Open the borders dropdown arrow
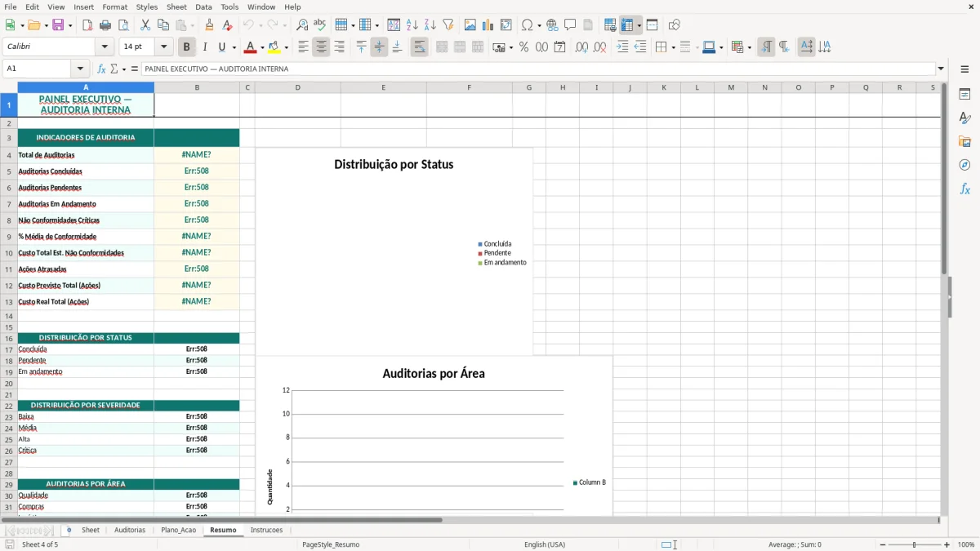This screenshot has width=980, height=551. click(672, 47)
